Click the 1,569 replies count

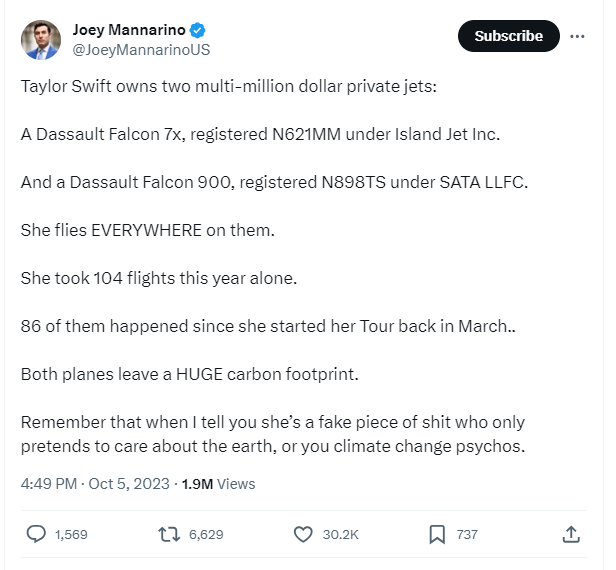click(x=71, y=535)
